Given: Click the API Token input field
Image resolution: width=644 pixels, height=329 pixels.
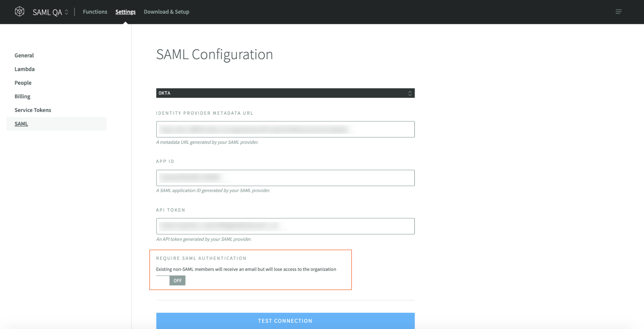Looking at the screenshot, I should (x=285, y=226).
